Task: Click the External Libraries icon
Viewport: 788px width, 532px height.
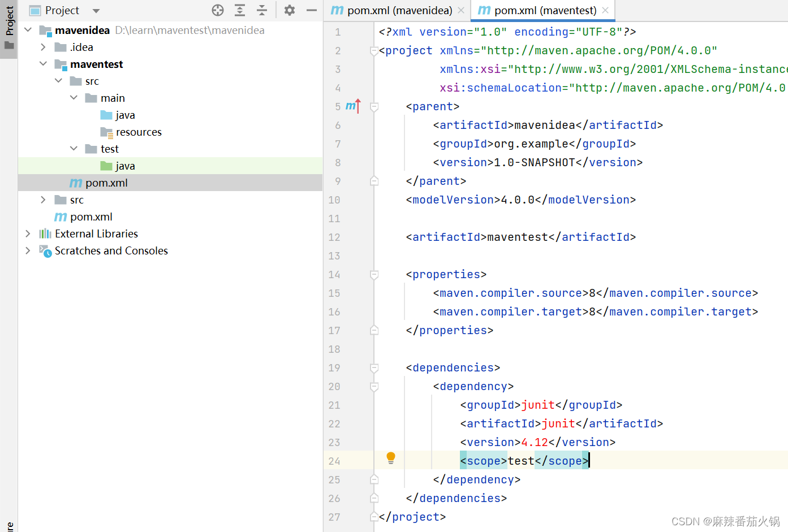Action: click(45, 233)
